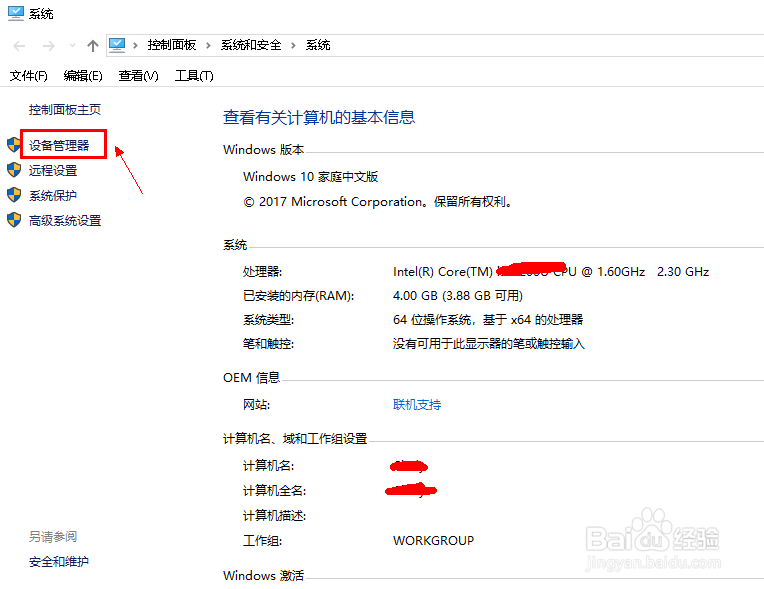Click the Forward navigation arrow
Viewport: 764px width, 589px height.
(x=49, y=46)
